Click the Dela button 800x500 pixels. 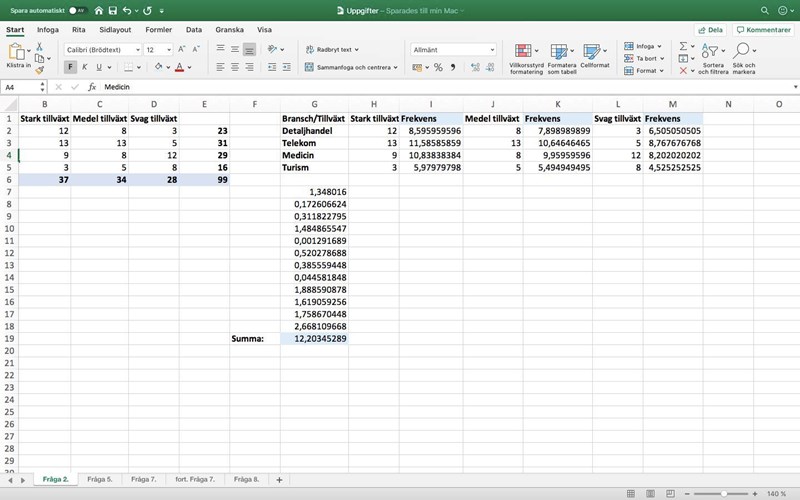pyautogui.click(x=710, y=30)
